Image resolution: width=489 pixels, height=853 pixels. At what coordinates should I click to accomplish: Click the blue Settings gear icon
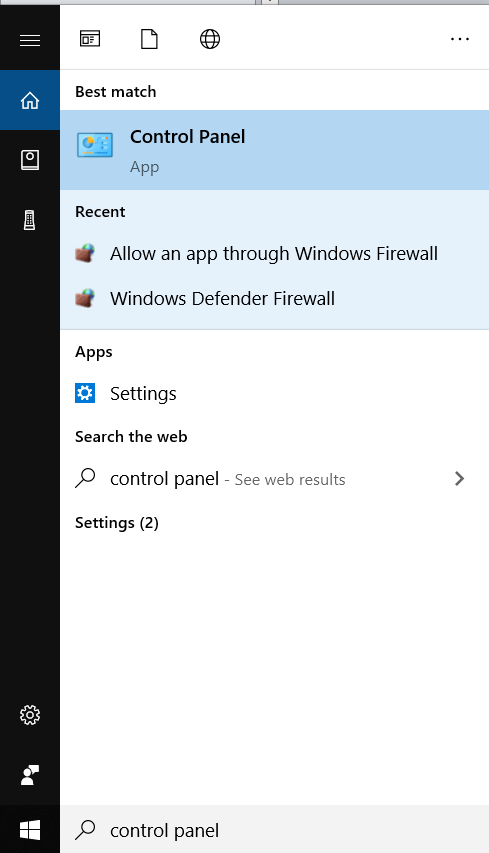coord(85,393)
